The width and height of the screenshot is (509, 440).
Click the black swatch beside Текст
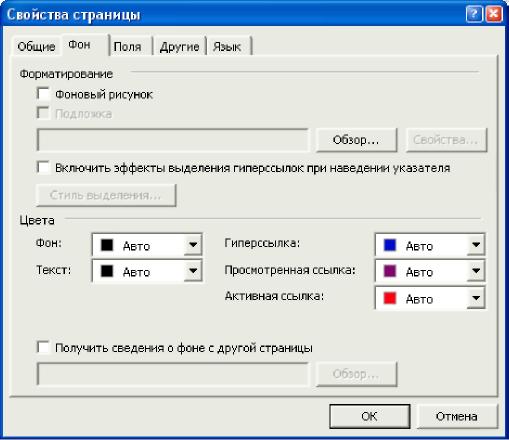[107, 271]
